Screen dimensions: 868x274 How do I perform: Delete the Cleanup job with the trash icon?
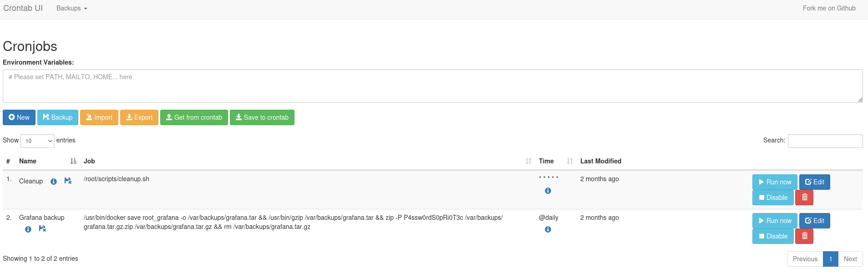pyautogui.click(x=804, y=198)
